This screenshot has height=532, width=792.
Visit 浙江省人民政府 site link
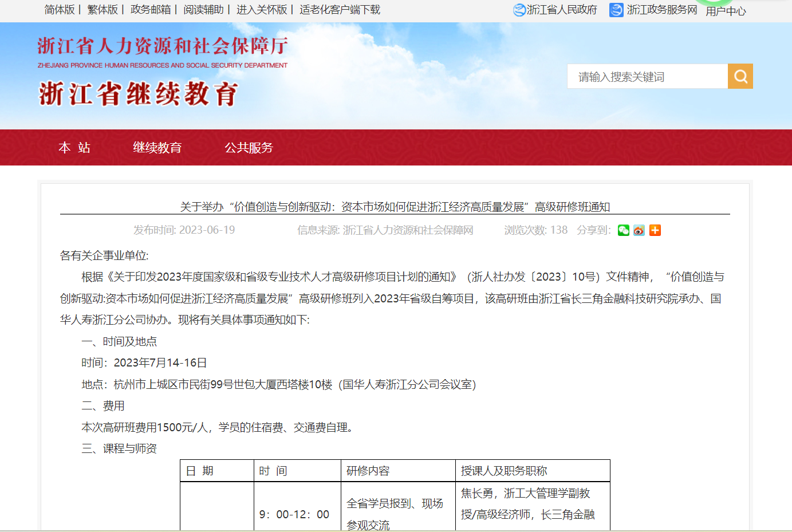click(562, 10)
